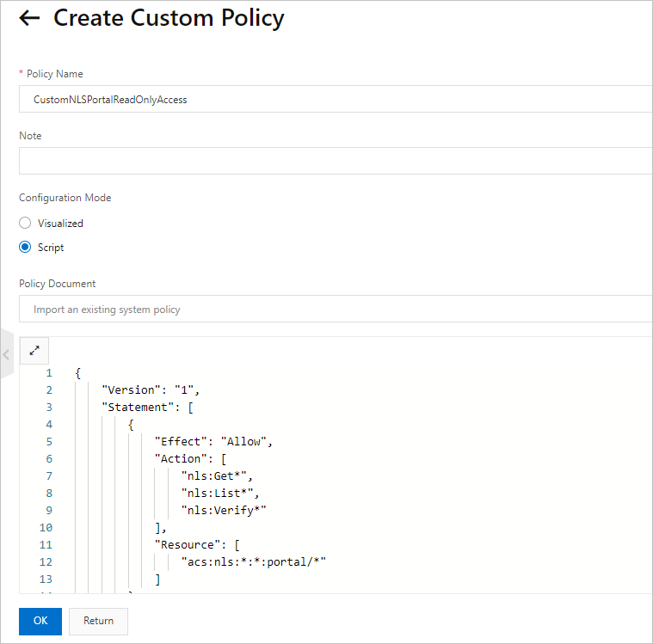Click line number 10 in the gutter
Screen dimensions: 653x644
(46, 528)
